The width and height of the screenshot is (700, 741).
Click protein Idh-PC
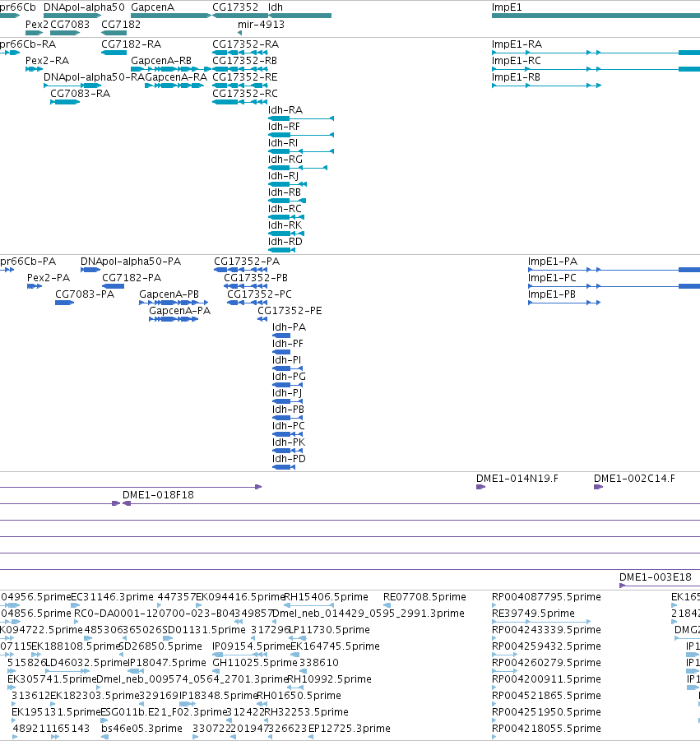[289, 426]
